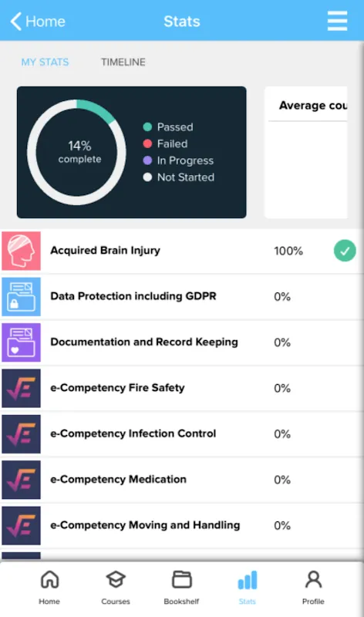Select the Home house icon at the bottom
364x617 pixels.
(x=49, y=580)
